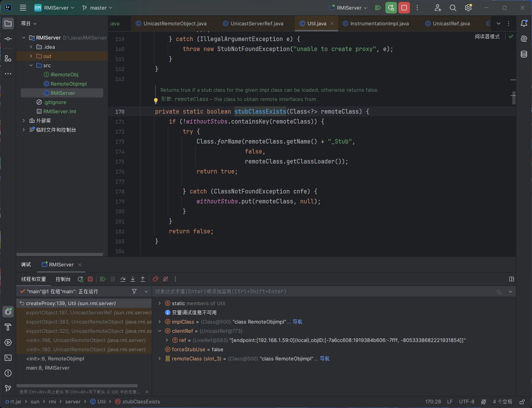Expand static members of Util
This screenshot has width=532, height=408.
pyautogui.click(x=160, y=303)
